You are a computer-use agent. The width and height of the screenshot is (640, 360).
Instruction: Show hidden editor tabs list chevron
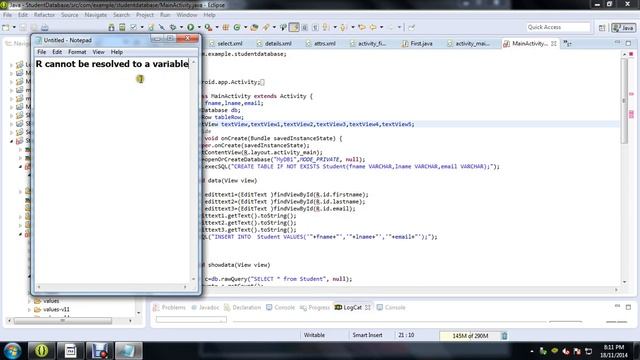point(567,43)
